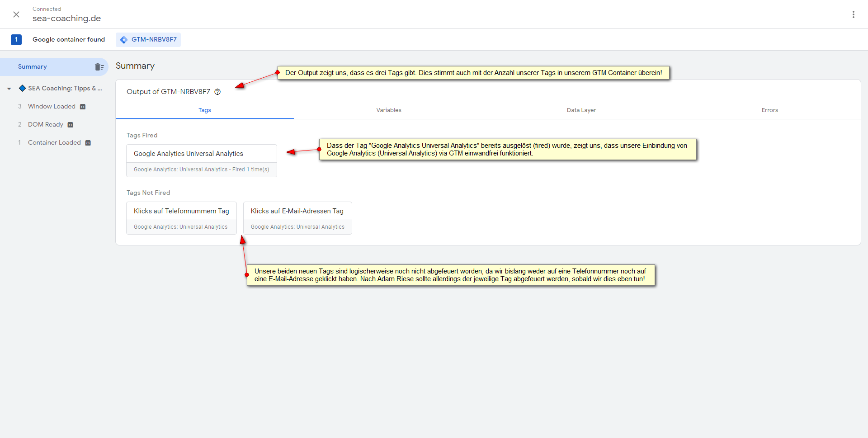Click the sea-coaching.de domain title
868x438 pixels.
66,19
